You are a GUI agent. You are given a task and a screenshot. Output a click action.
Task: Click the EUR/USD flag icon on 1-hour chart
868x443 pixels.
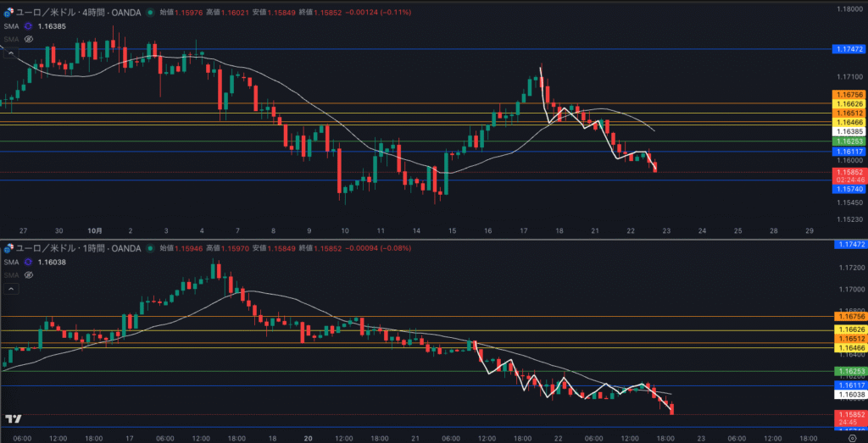(x=9, y=247)
